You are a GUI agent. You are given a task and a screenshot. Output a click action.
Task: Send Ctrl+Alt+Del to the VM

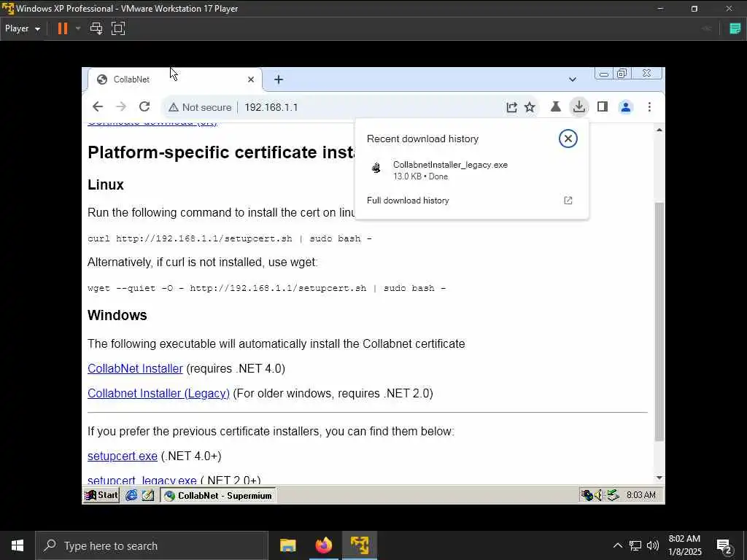(x=96, y=28)
